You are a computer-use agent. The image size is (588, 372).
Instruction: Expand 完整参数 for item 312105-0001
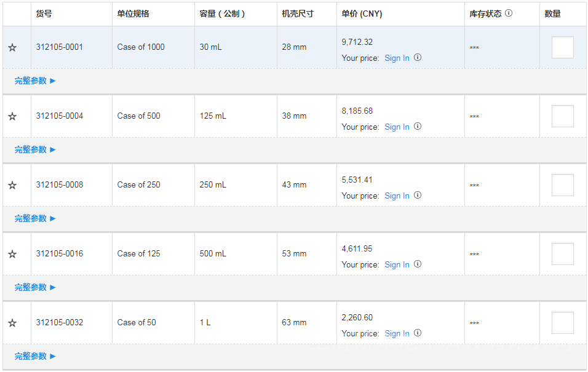click(x=35, y=81)
